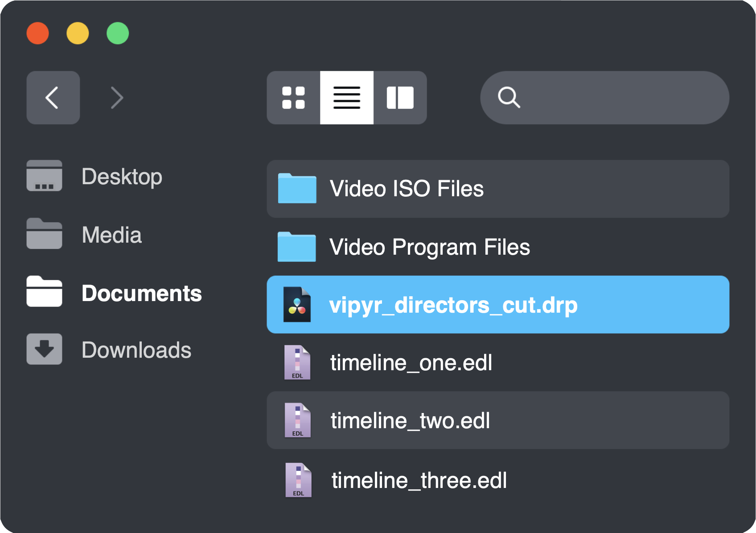Open Media in the sidebar
The height and width of the screenshot is (533, 756).
(x=112, y=235)
